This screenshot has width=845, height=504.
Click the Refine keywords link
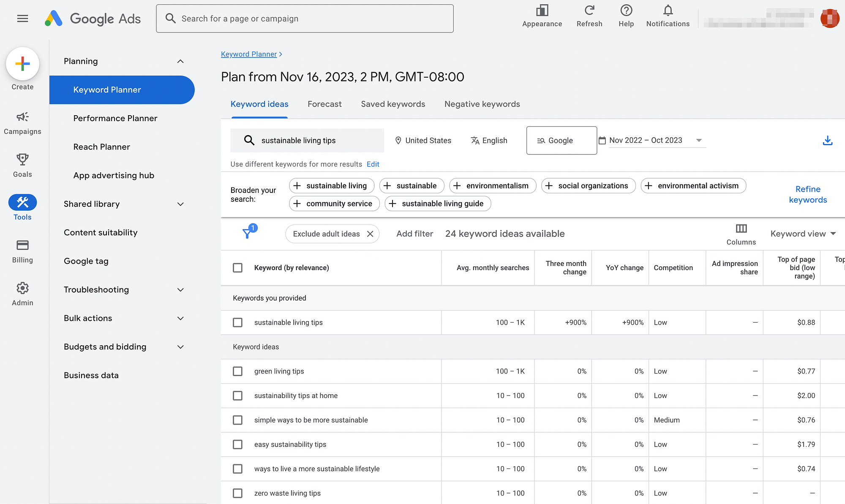point(807,195)
